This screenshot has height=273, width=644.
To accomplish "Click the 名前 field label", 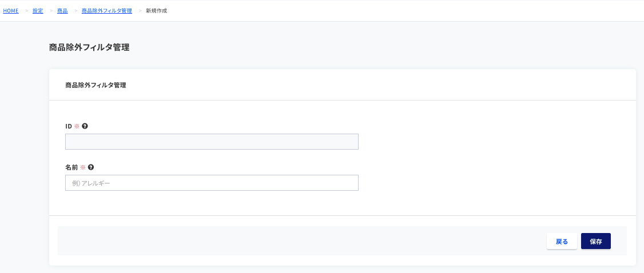I will coord(71,167).
